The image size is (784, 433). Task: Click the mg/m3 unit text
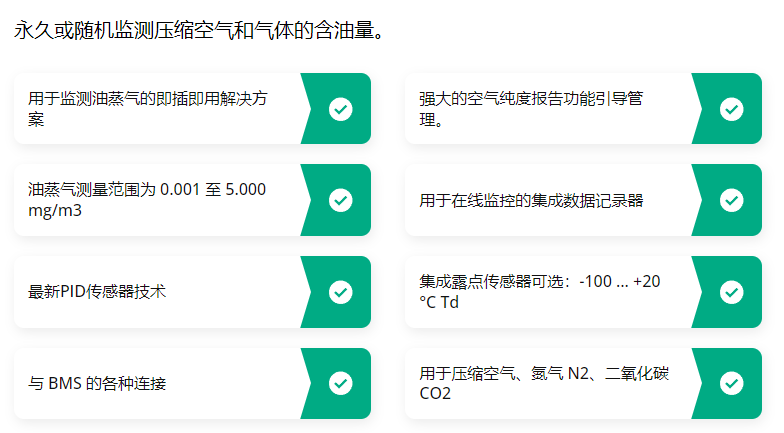point(55,210)
